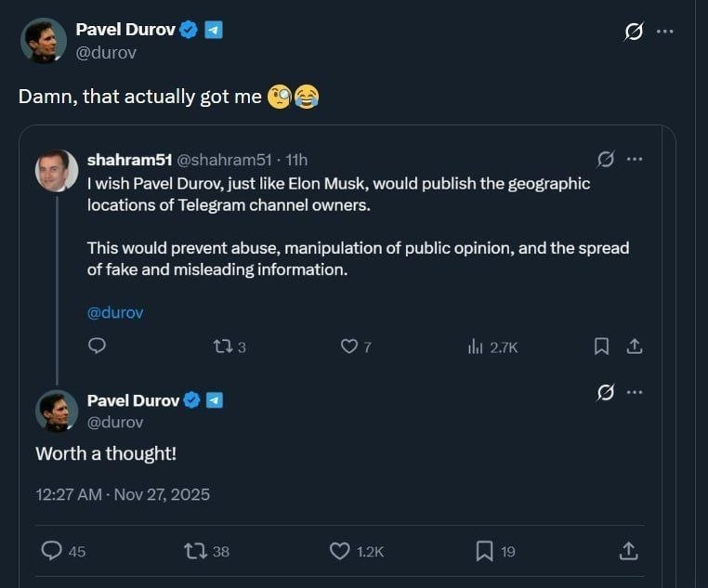Like the post with 1.2K likes
Screen dimensions: 708x588
tap(341, 551)
